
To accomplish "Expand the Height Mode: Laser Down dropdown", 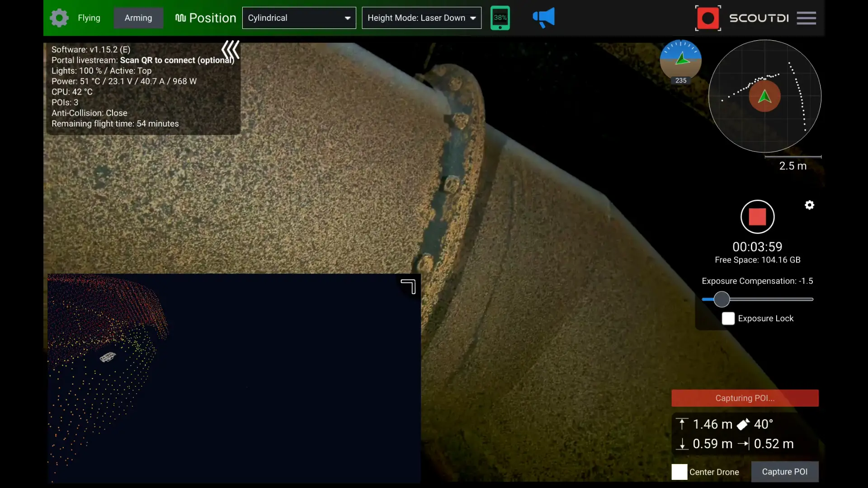I will click(x=421, y=18).
